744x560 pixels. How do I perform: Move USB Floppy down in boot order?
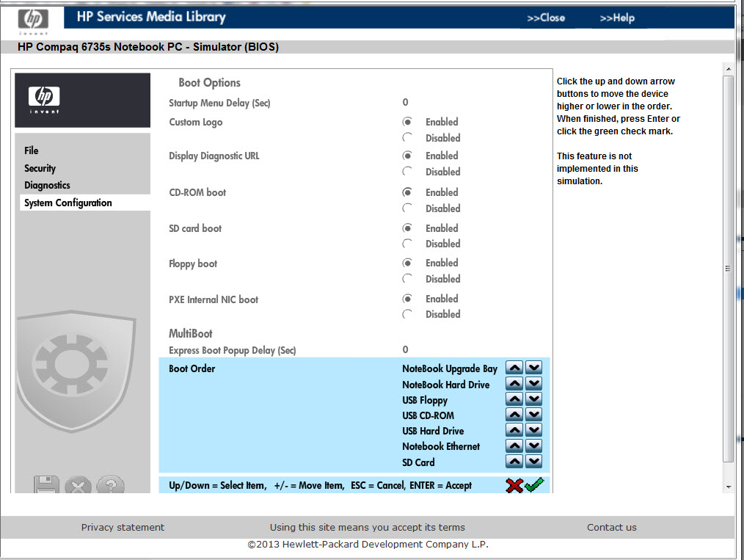[534, 399]
